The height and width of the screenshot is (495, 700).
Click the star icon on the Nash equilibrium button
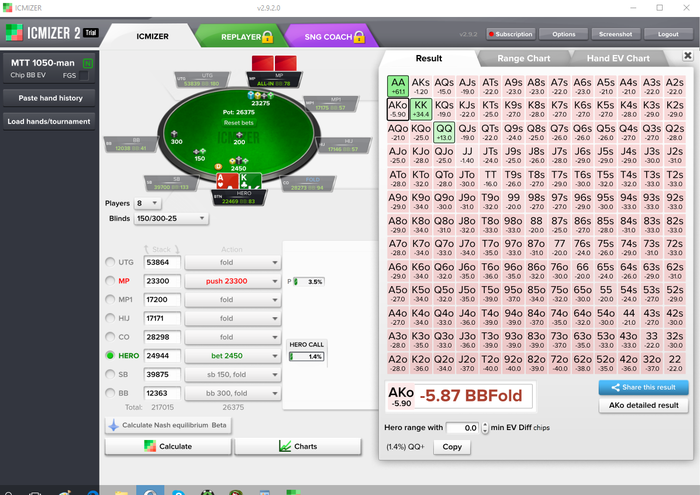tap(113, 425)
